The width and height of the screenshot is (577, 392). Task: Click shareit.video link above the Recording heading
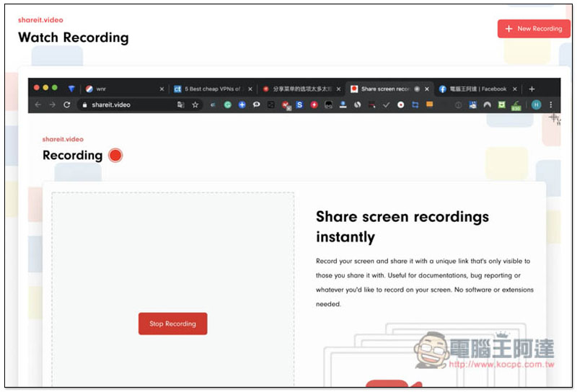[x=63, y=139]
